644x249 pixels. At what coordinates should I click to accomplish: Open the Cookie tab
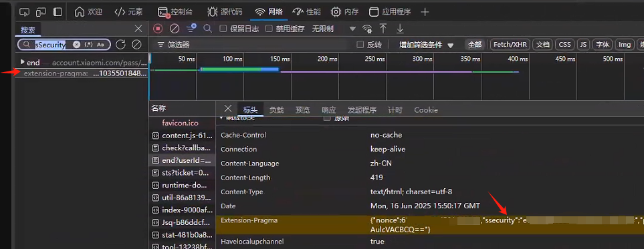click(426, 110)
